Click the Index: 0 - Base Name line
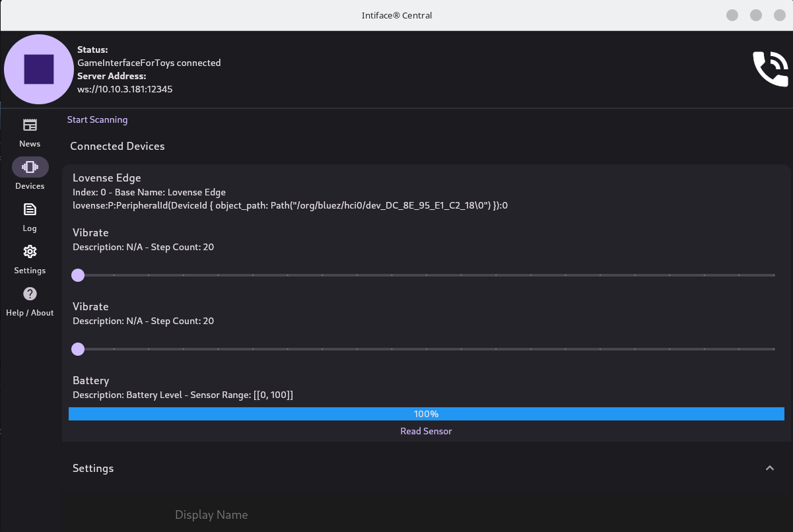Image resolution: width=793 pixels, height=532 pixels. pyautogui.click(x=149, y=192)
